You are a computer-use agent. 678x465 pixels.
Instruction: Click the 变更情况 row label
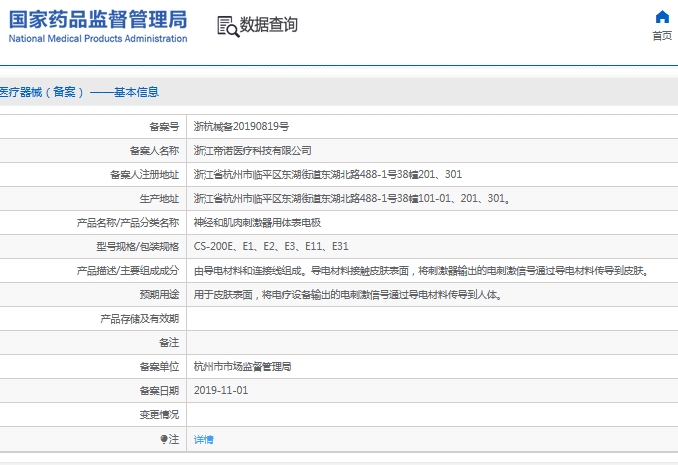(x=159, y=415)
